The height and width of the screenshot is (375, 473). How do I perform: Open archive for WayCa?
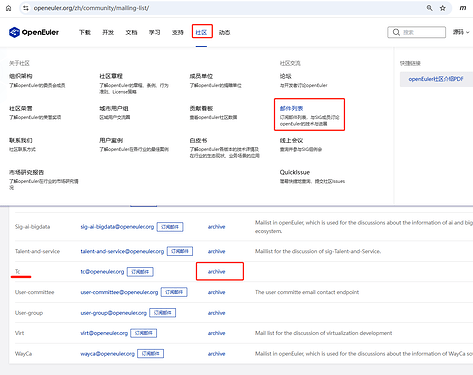tap(217, 354)
